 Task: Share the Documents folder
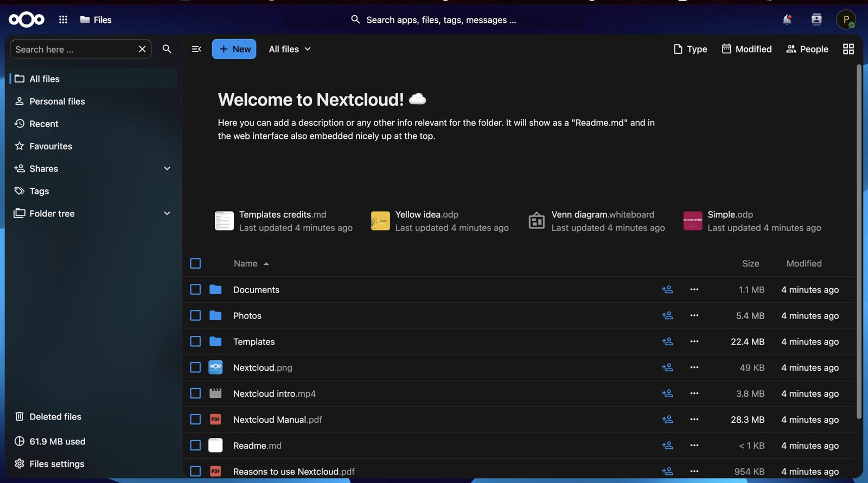667,289
